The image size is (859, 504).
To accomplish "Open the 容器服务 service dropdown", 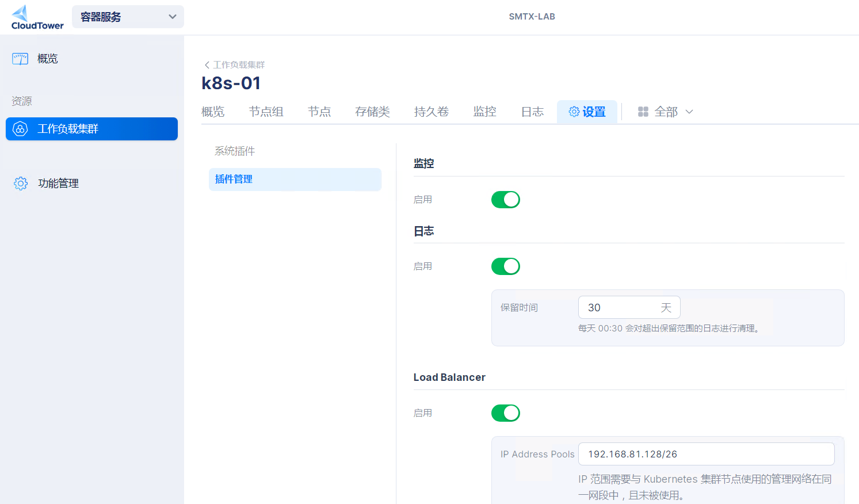I will (x=128, y=17).
